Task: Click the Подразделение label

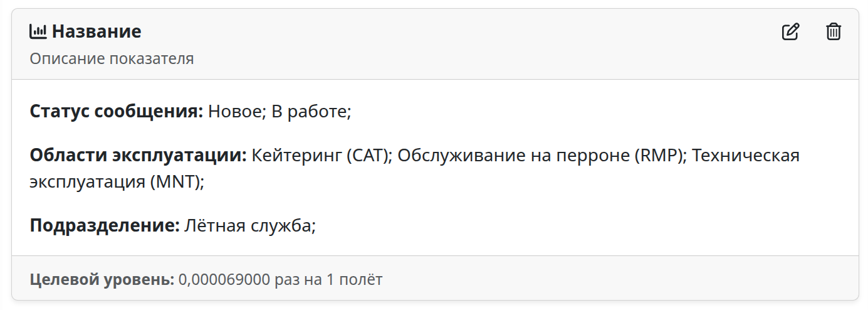Action: (x=105, y=225)
